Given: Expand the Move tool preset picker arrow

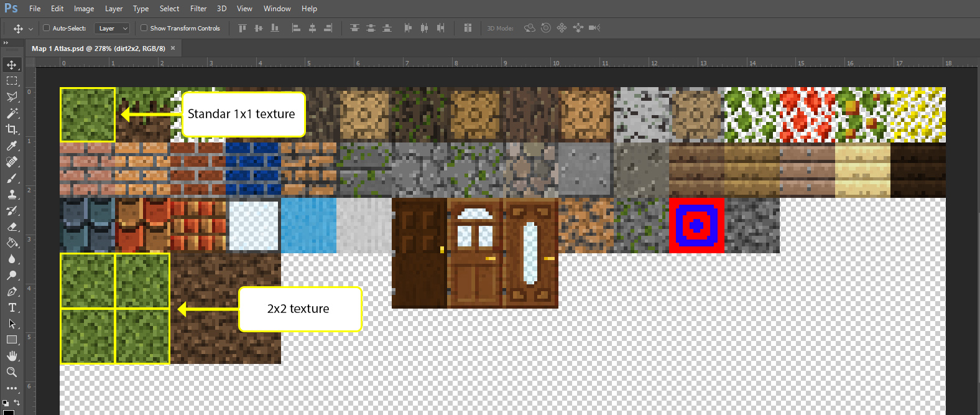Looking at the screenshot, I should click(30, 29).
